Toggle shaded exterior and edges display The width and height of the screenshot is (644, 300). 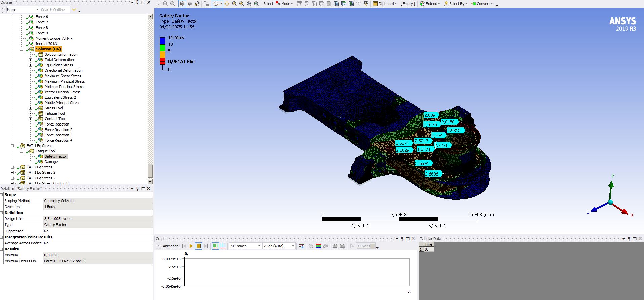coord(182,4)
